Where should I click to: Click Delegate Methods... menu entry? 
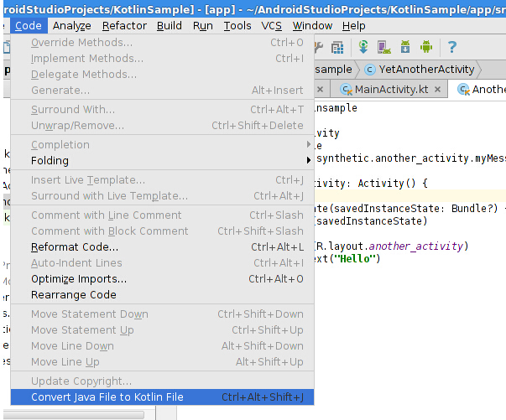coord(162,74)
